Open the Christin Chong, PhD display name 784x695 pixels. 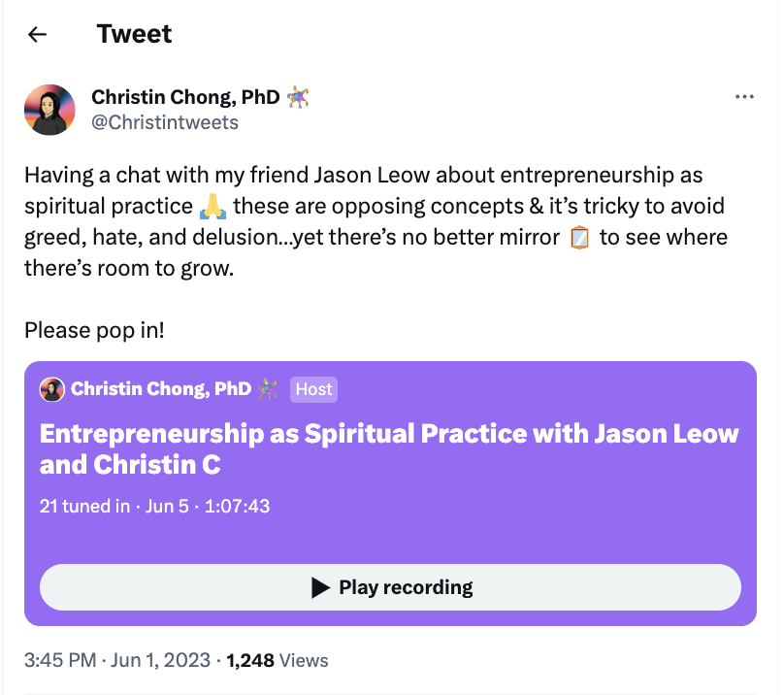pyautogui.click(x=185, y=97)
